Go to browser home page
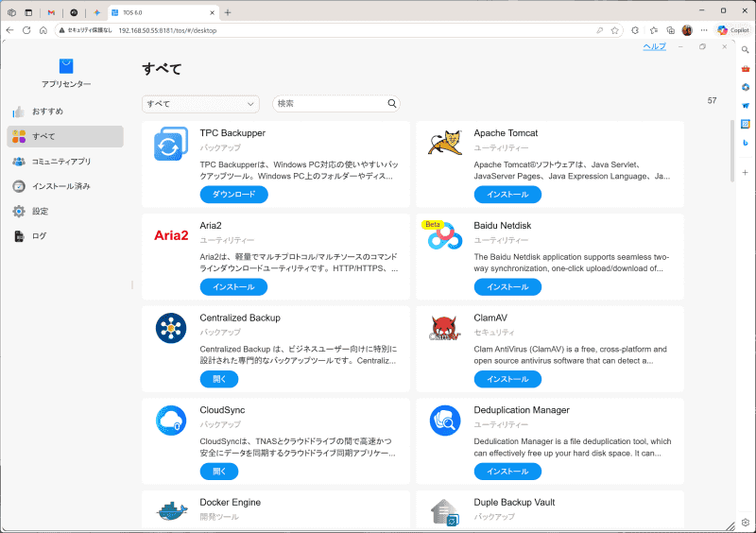Screen dimensions: 756x533 point(43,30)
